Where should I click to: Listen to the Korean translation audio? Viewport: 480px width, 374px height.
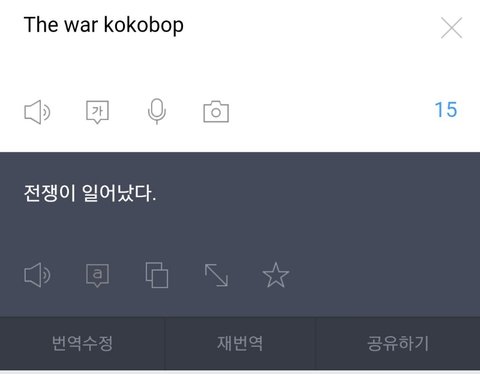point(37,275)
